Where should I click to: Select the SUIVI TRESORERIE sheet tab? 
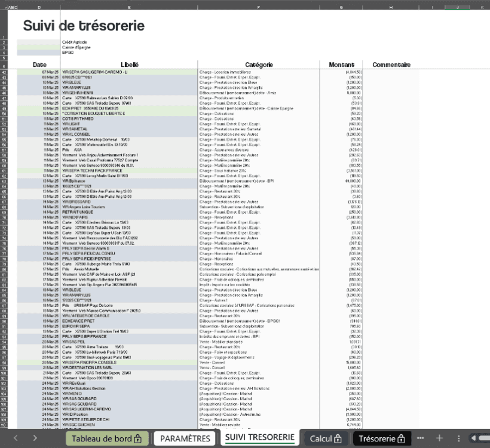tap(259, 437)
